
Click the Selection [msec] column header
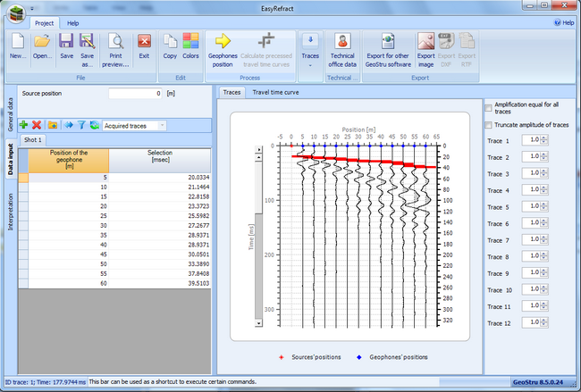tap(160, 160)
